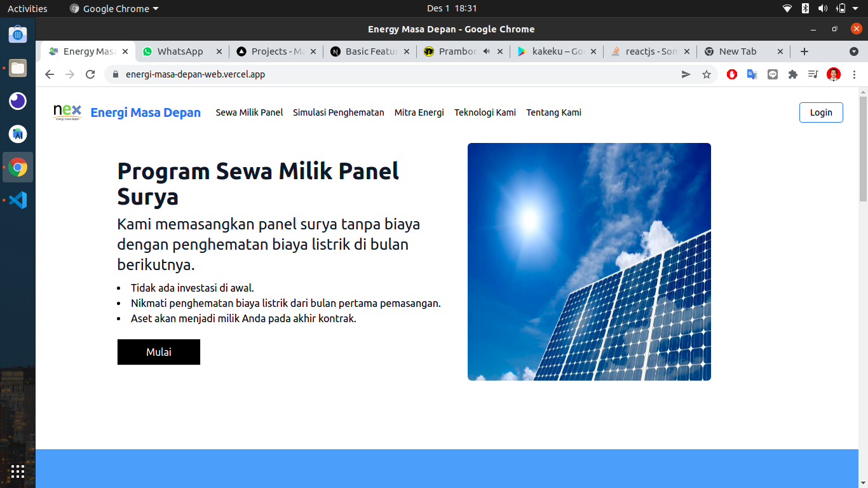Switch to the WhatsApp tab
Screen dimensions: 868x488
(x=180, y=51)
